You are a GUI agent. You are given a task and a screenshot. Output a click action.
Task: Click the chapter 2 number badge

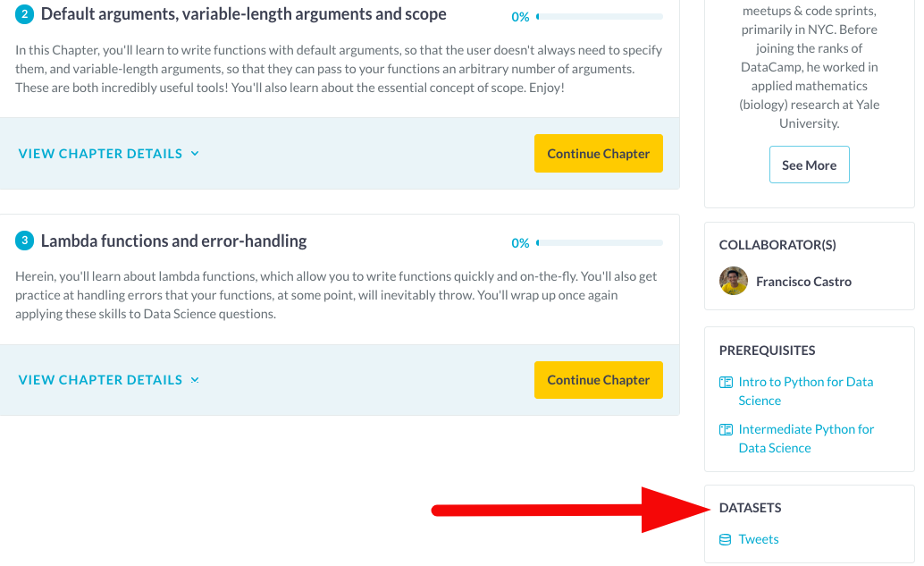coord(25,14)
